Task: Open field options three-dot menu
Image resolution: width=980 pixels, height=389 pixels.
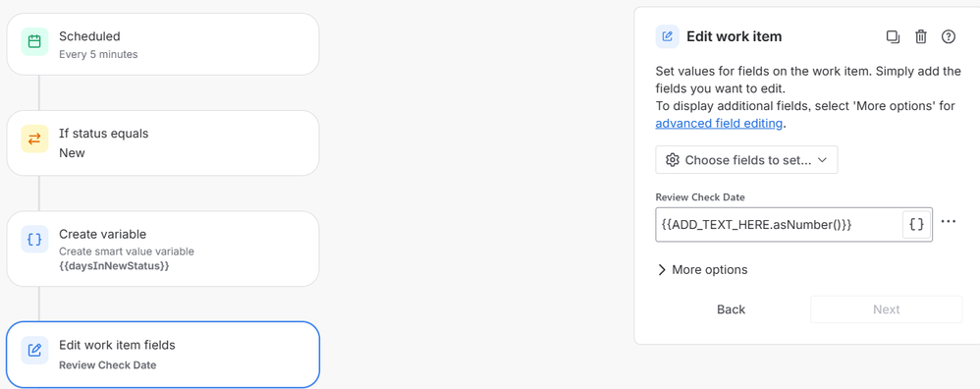Action: [x=949, y=221]
